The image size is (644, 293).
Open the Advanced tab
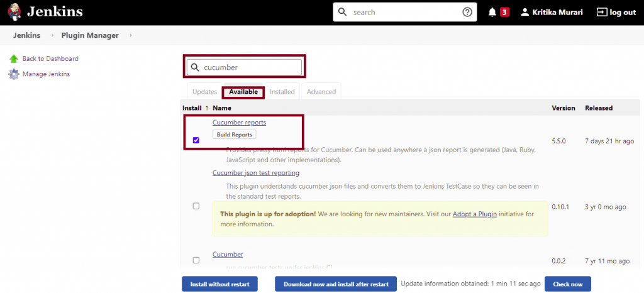tap(321, 92)
